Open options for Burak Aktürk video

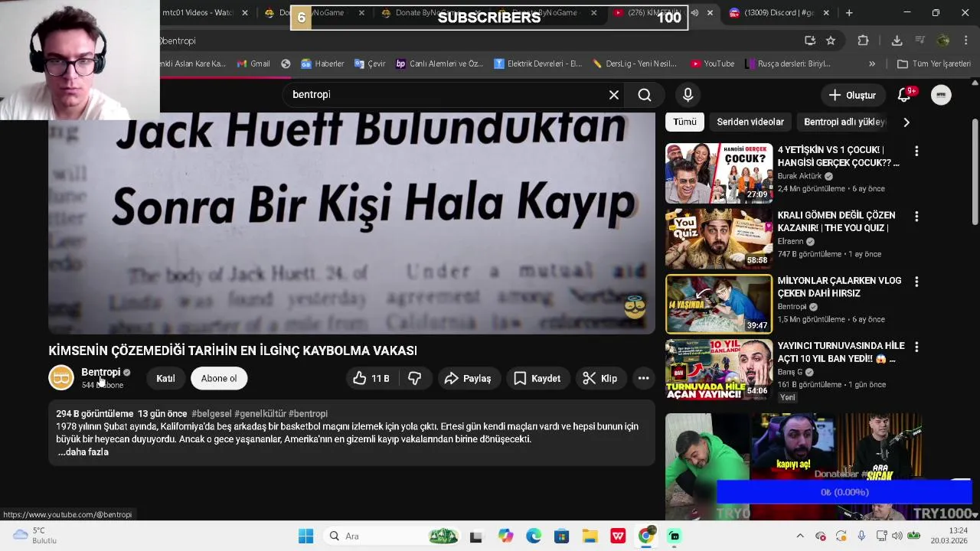click(x=916, y=152)
